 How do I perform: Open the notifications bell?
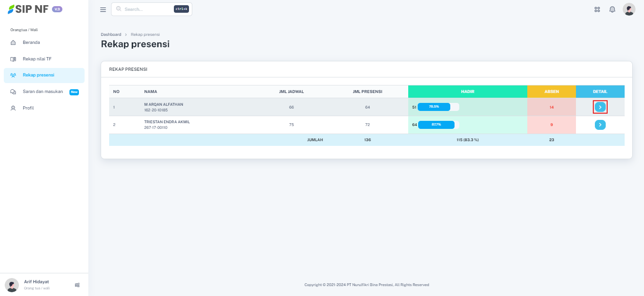click(x=612, y=9)
